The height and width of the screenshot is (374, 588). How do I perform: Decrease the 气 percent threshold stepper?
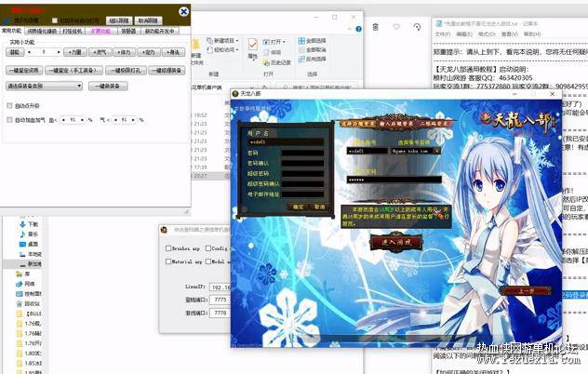pos(115,120)
